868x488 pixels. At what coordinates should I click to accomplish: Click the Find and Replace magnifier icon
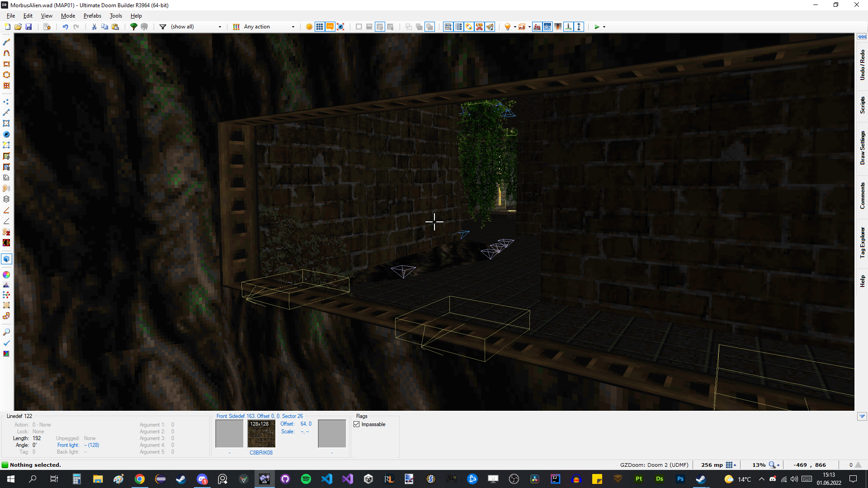[6, 332]
